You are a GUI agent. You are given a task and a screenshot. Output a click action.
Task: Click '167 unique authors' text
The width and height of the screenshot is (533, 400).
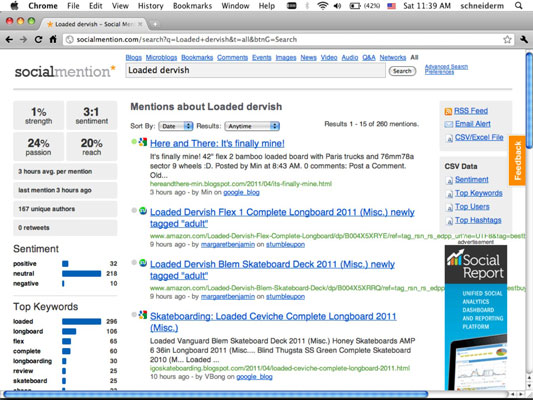point(47,209)
